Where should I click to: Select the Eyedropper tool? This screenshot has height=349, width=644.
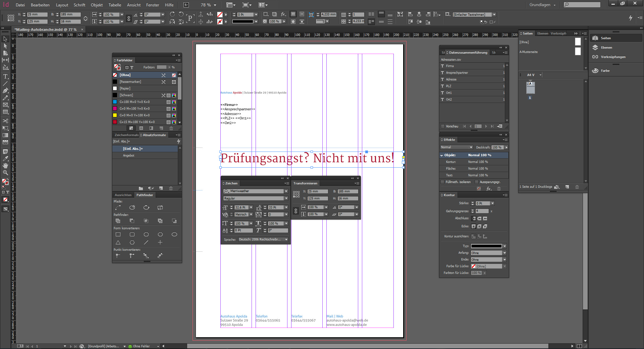5,159
